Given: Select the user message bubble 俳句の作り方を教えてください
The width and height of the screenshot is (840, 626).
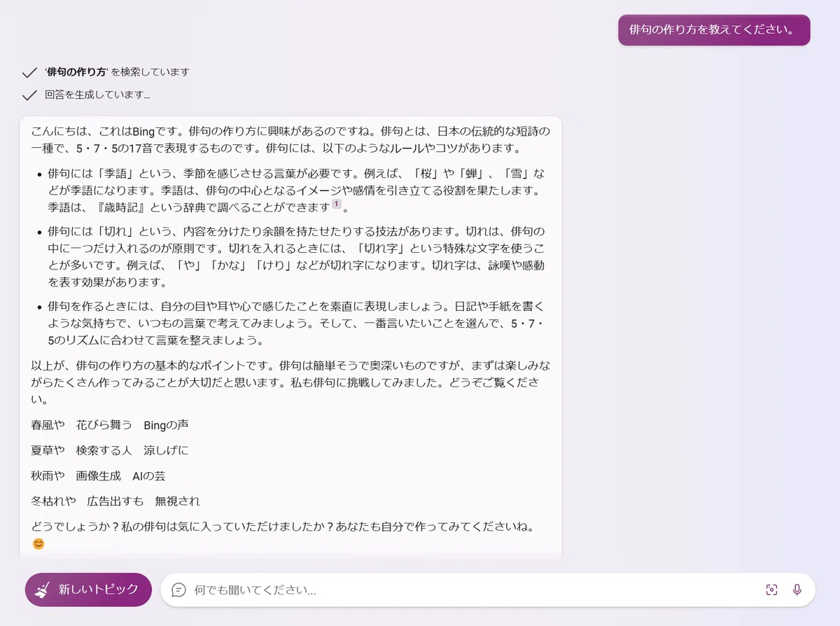Looking at the screenshot, I should tap(714, 30).
